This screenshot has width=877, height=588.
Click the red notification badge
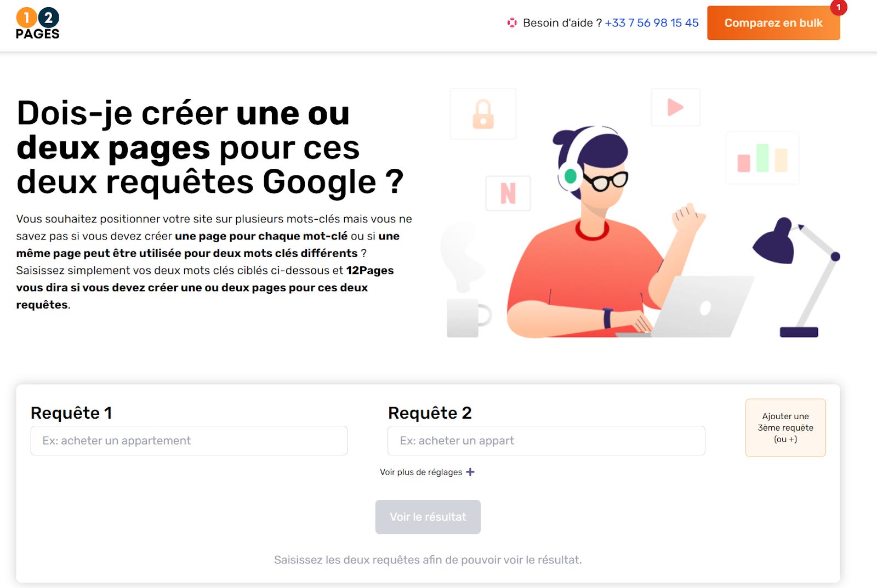[838, 7]
